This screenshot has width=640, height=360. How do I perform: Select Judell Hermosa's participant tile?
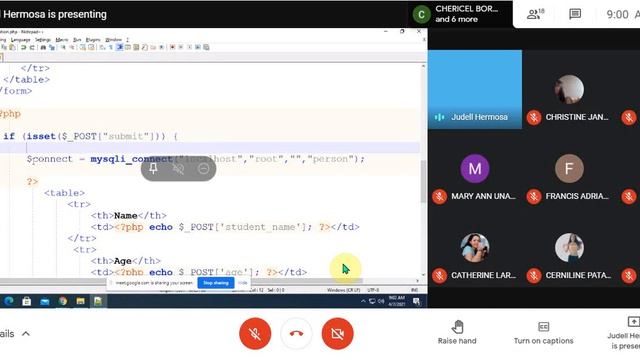coord(475,89)
